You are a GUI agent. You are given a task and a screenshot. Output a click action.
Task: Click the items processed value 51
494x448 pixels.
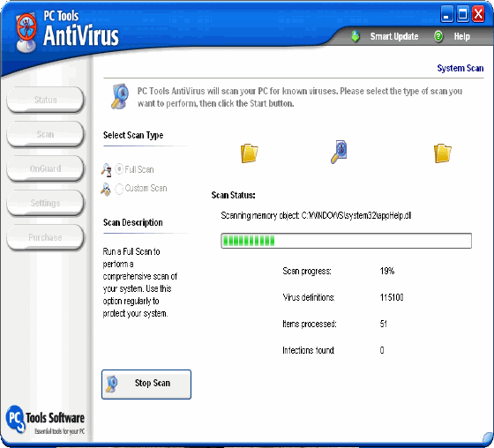tap(384, 324)
